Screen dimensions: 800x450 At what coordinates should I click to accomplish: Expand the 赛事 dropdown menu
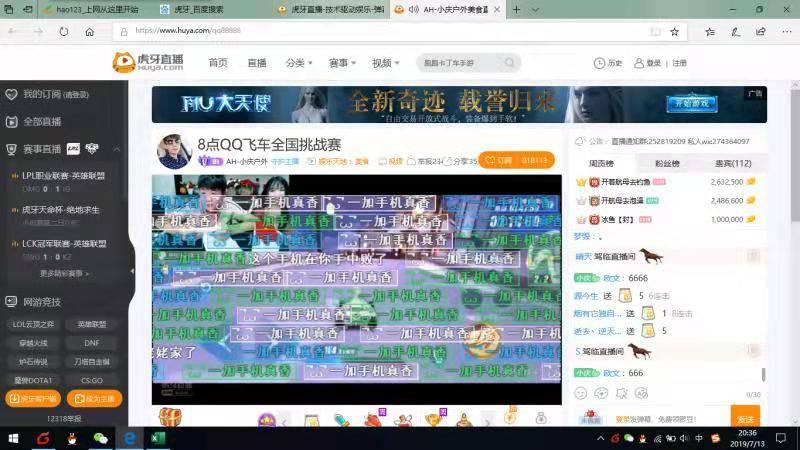point(342,63)
